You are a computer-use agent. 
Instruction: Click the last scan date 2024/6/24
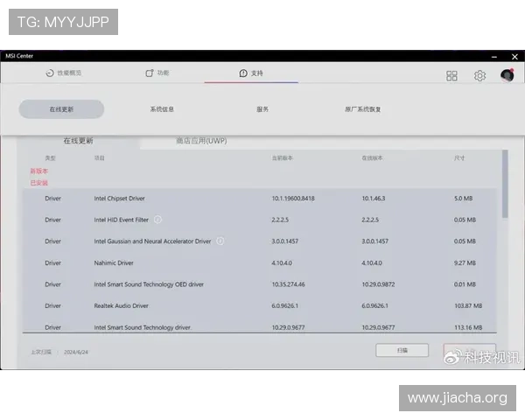76,352
